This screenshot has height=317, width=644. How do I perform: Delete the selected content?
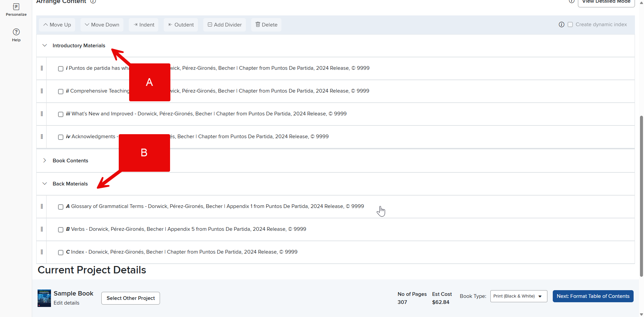[266, 25]
